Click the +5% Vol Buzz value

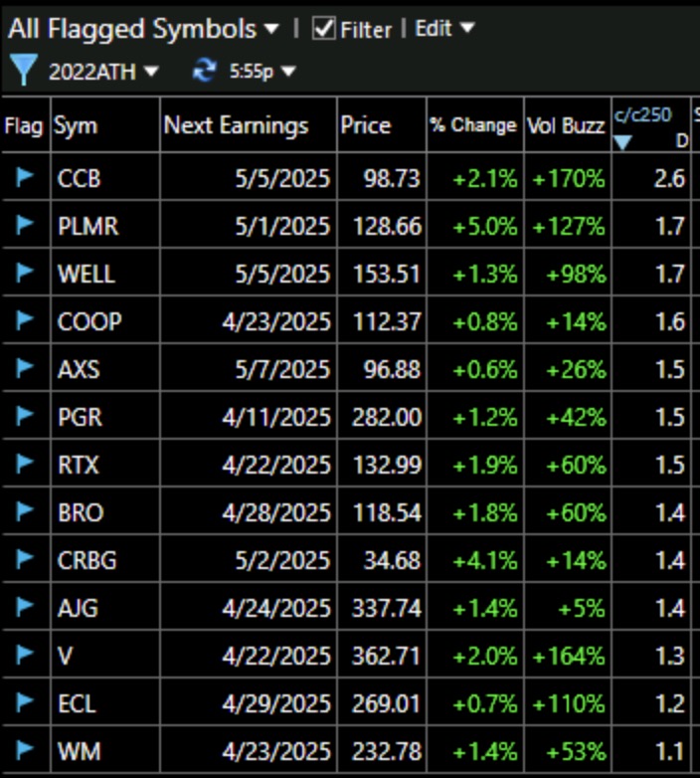tap(581, 608)
